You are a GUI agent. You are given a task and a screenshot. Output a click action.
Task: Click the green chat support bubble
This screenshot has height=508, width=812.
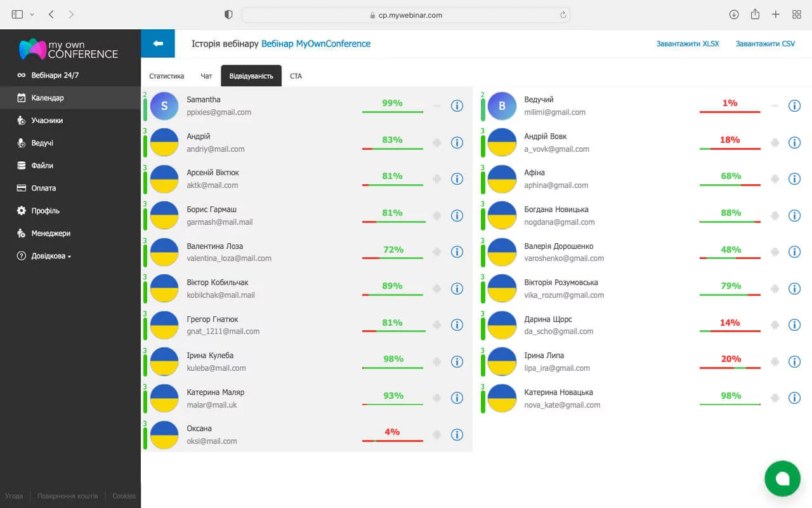782,478
